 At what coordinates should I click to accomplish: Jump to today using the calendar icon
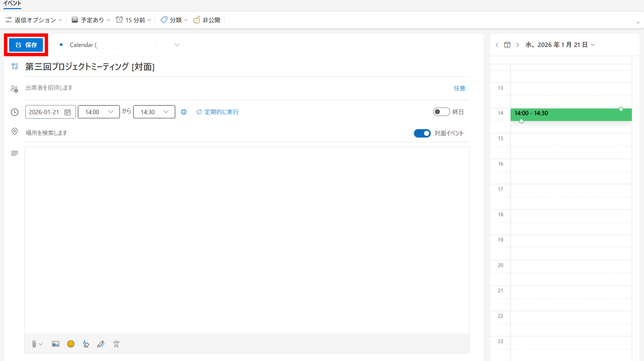click(x=507, y=45)
